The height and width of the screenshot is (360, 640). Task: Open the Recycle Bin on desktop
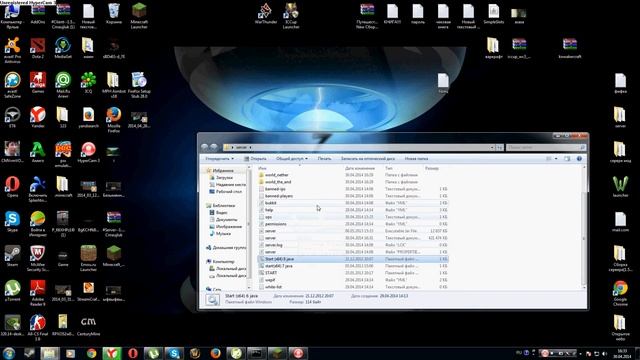click(113, 13)
